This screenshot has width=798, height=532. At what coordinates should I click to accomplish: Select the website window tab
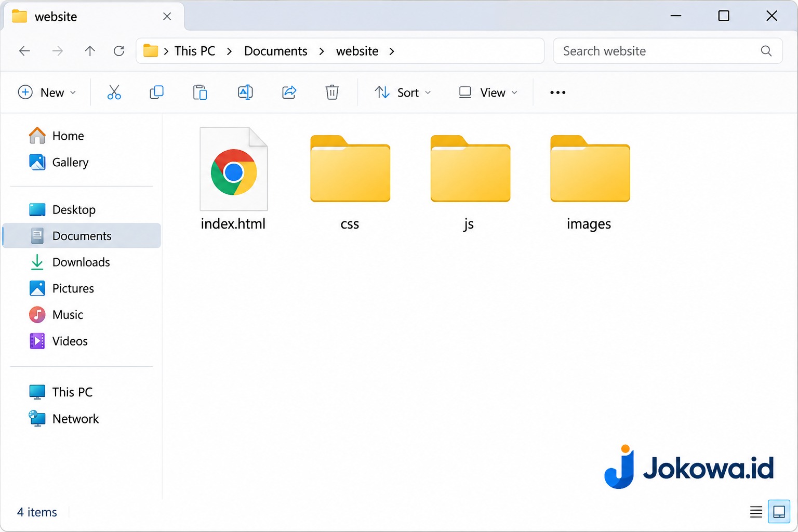[94, 17]
